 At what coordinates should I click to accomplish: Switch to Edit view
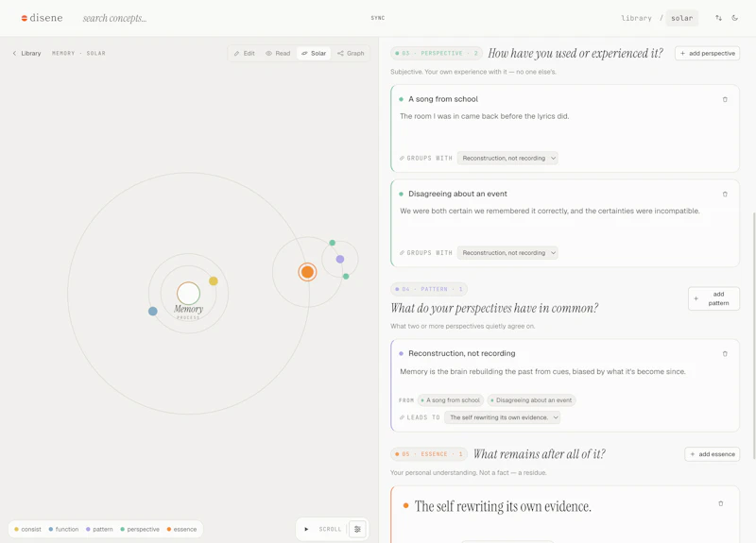245,53
